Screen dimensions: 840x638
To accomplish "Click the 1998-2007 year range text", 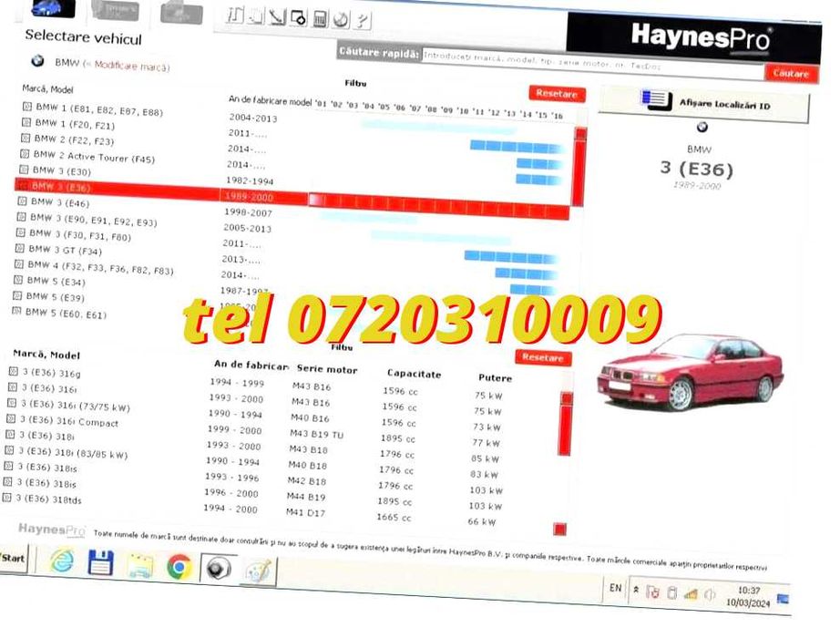I will (x=248, y=212).
